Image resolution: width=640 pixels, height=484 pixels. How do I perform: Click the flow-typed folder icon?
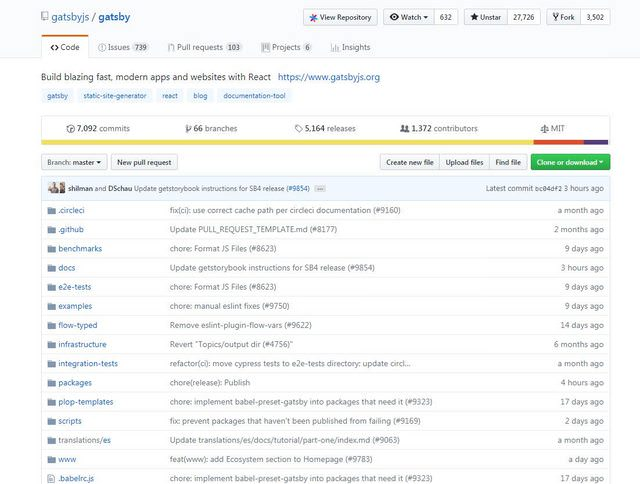(51, 326)
